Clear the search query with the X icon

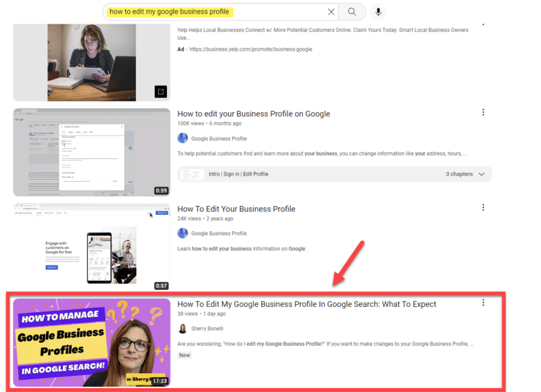coord(331,11)
